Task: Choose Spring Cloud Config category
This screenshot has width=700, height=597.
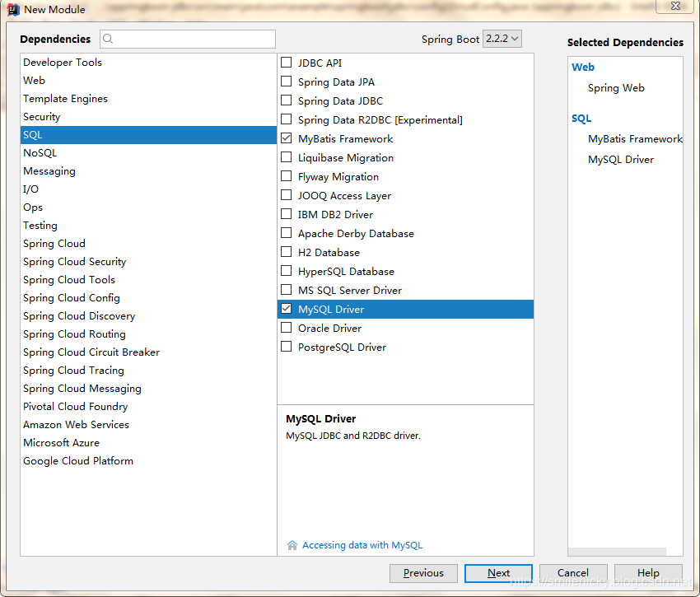Action: pyautogui.click(x=148, y=298)
